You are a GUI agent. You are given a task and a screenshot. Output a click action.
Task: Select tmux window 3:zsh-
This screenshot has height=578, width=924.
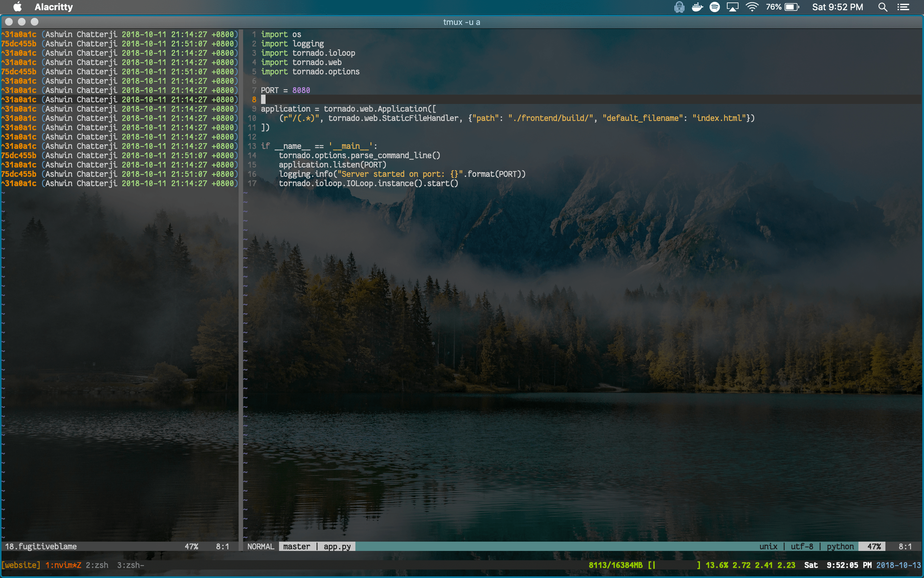131,565
